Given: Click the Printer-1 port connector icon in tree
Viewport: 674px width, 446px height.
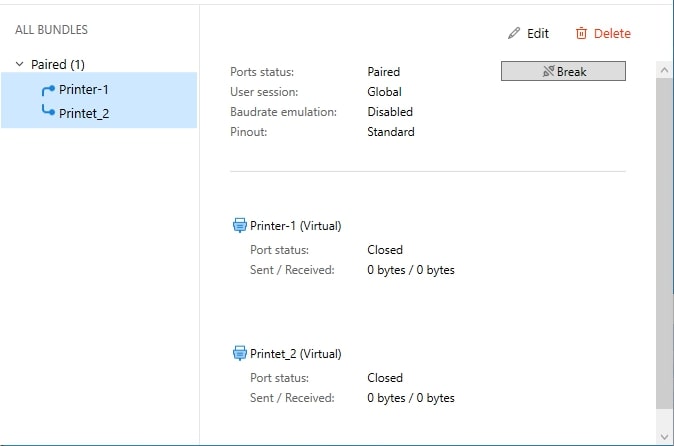Looking at the screenshot, I should click(x=48, y=90).
